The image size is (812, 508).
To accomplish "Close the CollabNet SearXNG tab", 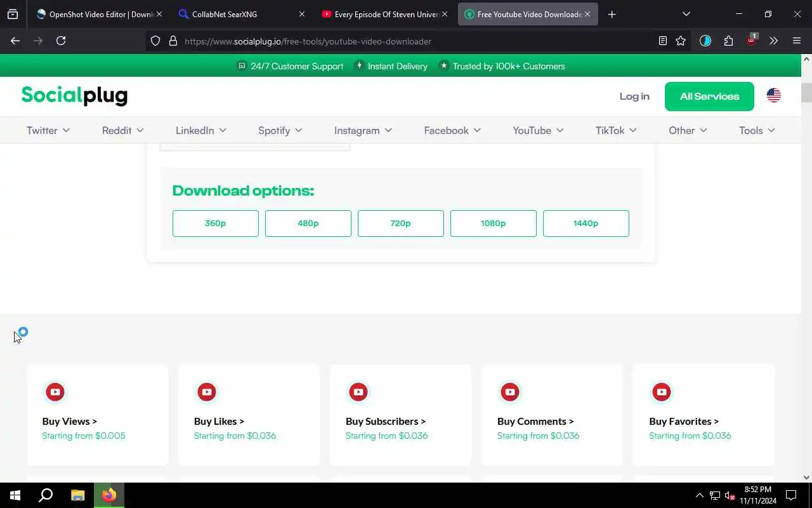I will [x=301, y=14].
